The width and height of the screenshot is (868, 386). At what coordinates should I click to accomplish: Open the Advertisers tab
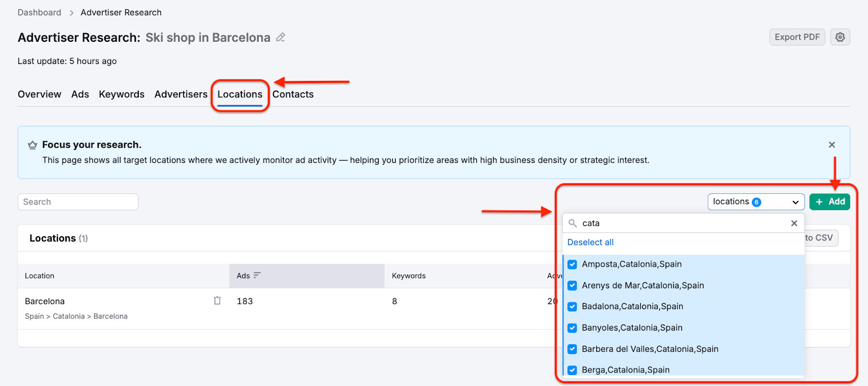click(x=181, y=94)
